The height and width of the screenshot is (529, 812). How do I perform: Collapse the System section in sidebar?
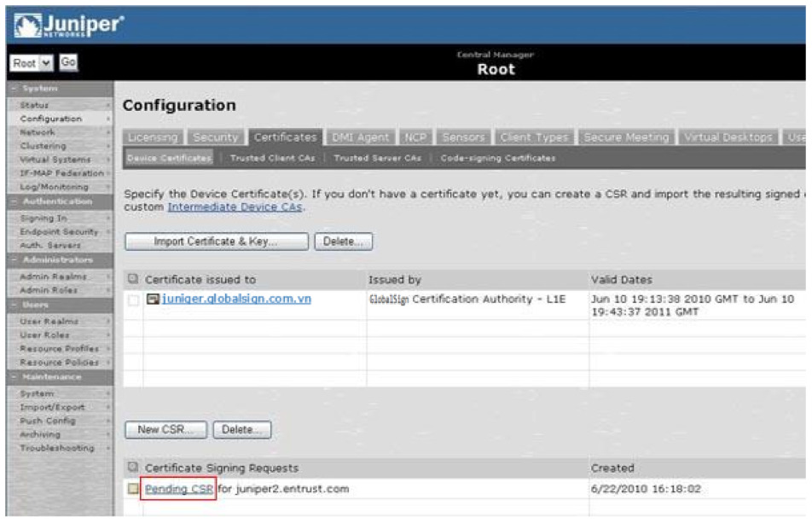tap(14, 88)
